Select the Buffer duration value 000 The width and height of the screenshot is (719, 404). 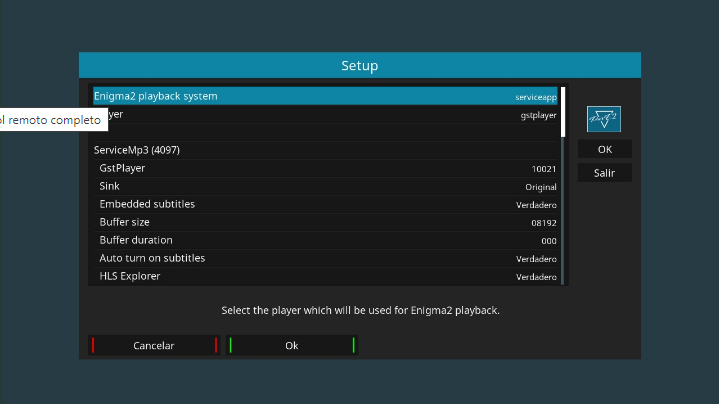pos(548,241)
